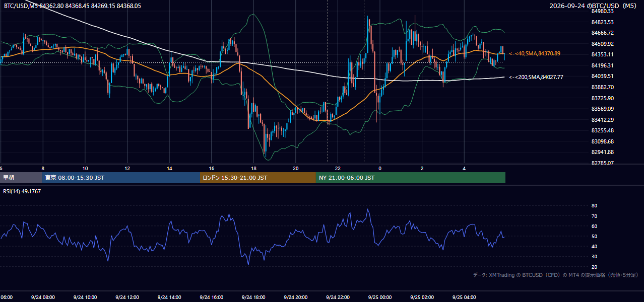The image size is (644, 302).
Task: Click price axis value 82941.88
Action: (x=603, y=152)
